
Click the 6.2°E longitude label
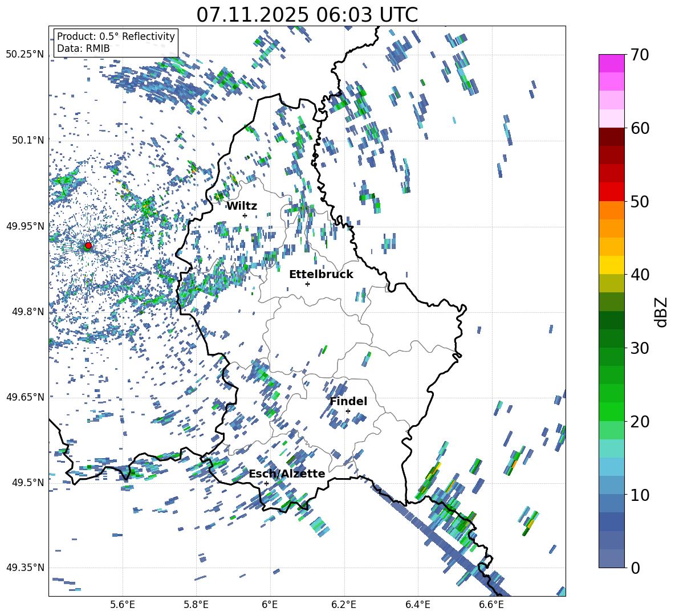[344, 605]
